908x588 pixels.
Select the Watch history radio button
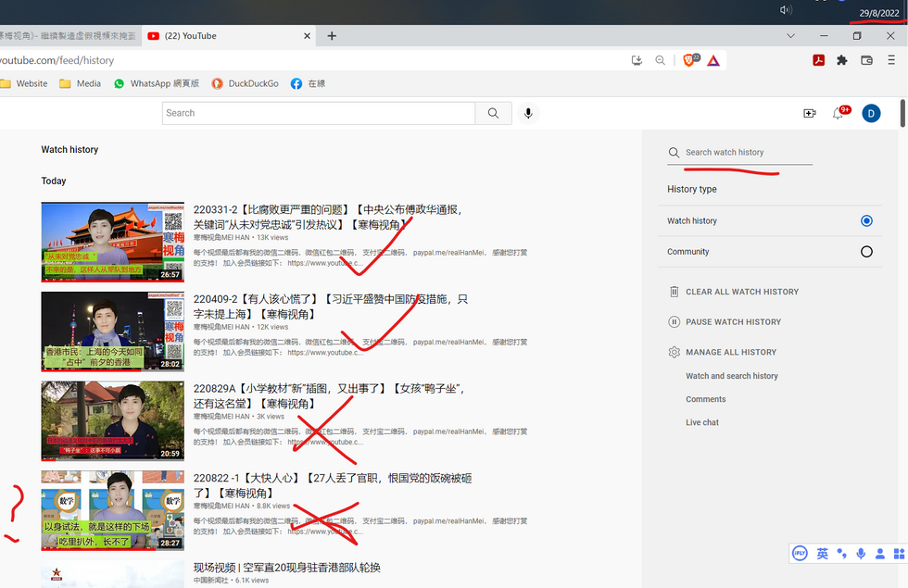pos(866,220)
